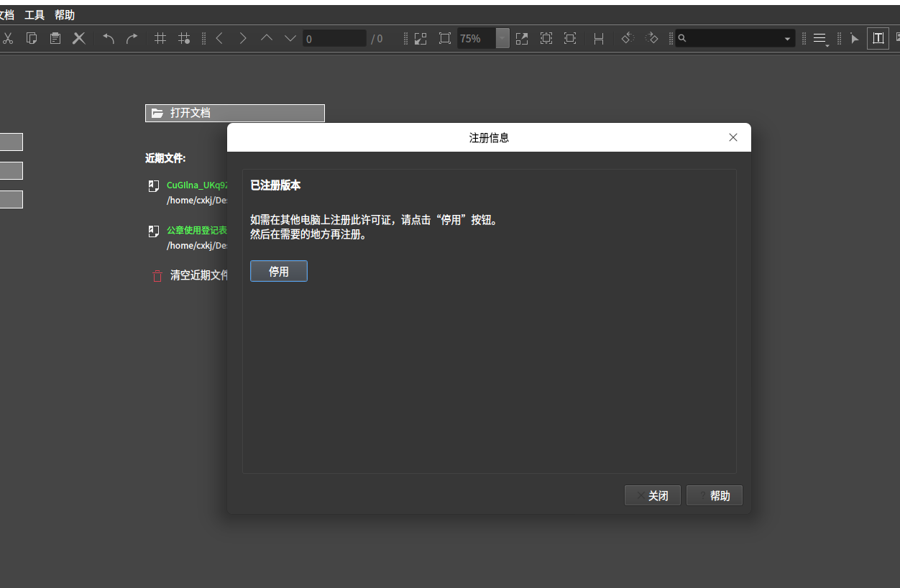Expand the search box dropdown arrow
The height and width of the screenshot is (588, 900).
(787, 39)
